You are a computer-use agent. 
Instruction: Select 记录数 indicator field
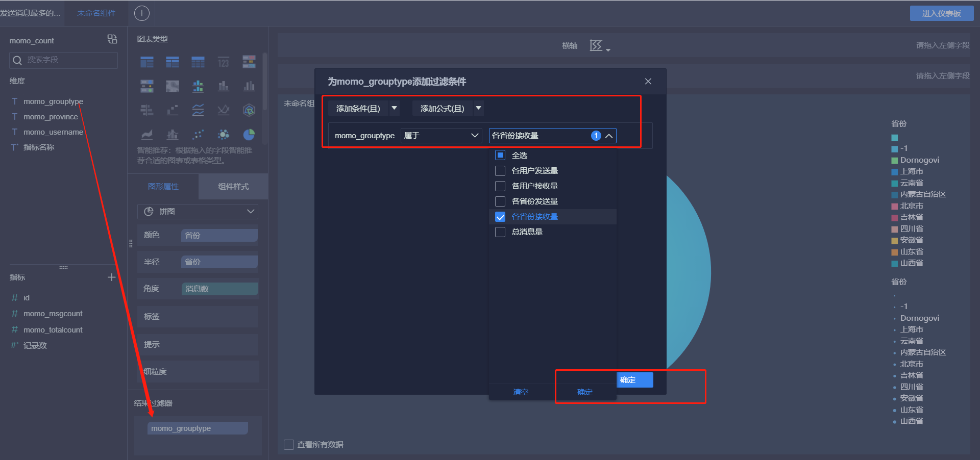(x=35, y=345)
